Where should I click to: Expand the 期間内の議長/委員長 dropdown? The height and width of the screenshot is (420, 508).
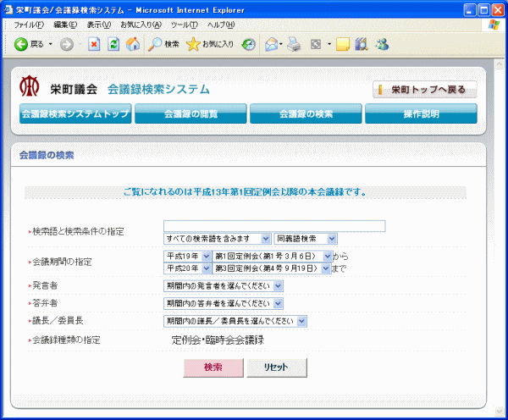point(235,321)
